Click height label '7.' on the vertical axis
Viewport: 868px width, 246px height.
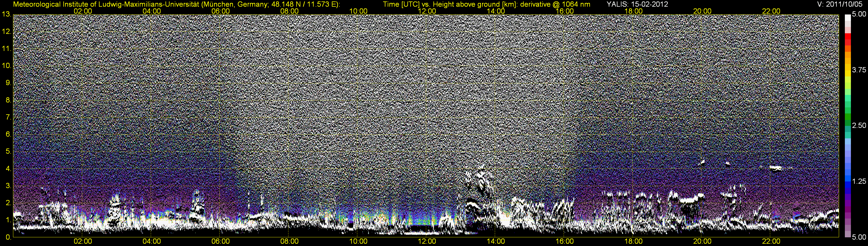(9, 117)
